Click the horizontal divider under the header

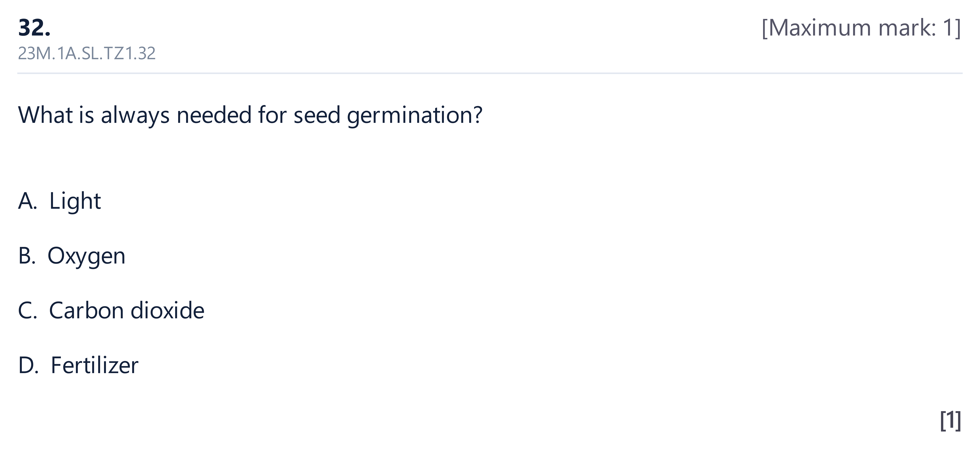[x=490, y=73]
